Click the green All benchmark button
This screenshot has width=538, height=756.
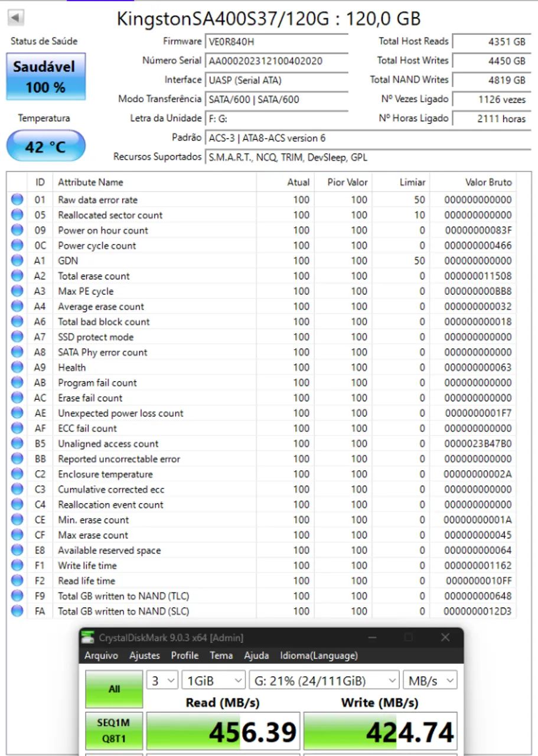(x=114, y=689)
